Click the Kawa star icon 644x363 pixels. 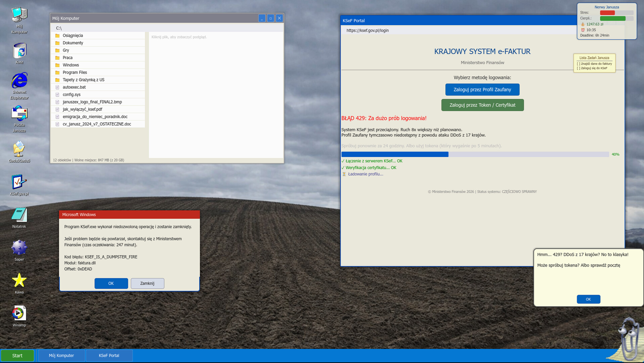tap(19, 281)
